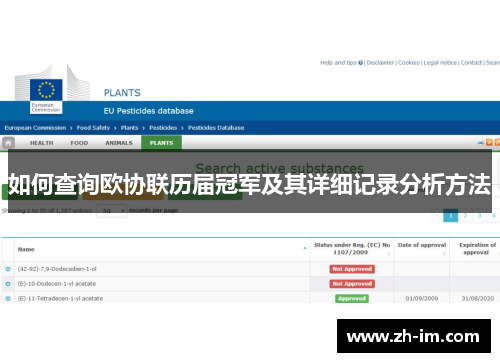Click Not Approved badge for (E)-10-Dodecen-1-yl acetate
The height and width of the screenshot is (362, 500).
tap(352, 284)
